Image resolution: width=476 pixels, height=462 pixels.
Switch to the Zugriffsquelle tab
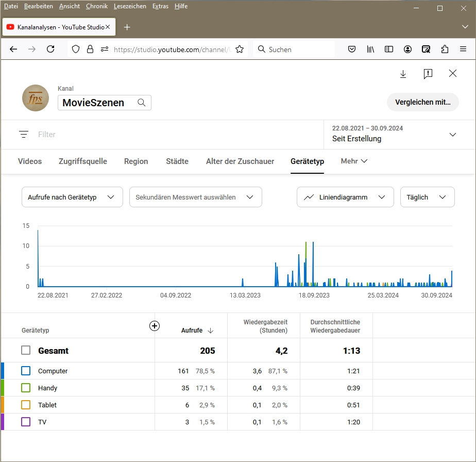point(83,161)
